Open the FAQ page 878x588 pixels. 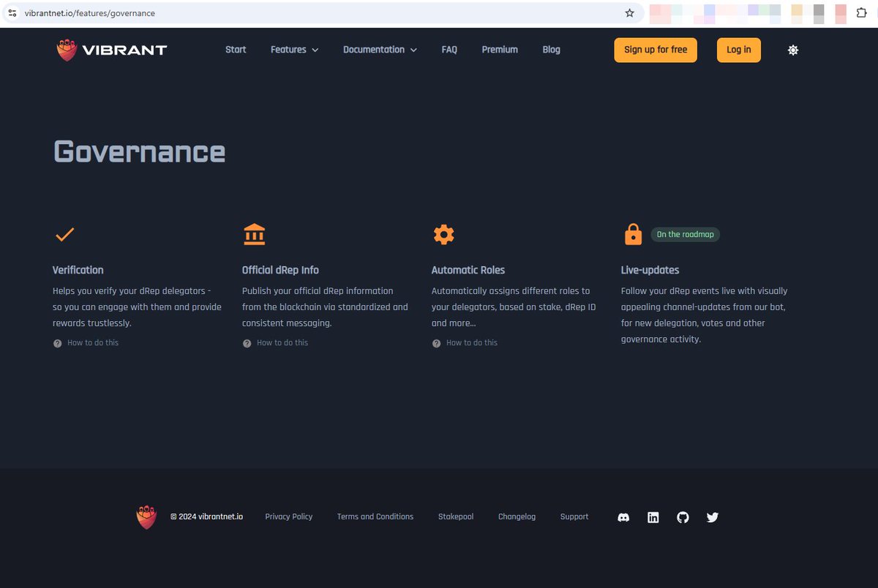tap(449, 50)
